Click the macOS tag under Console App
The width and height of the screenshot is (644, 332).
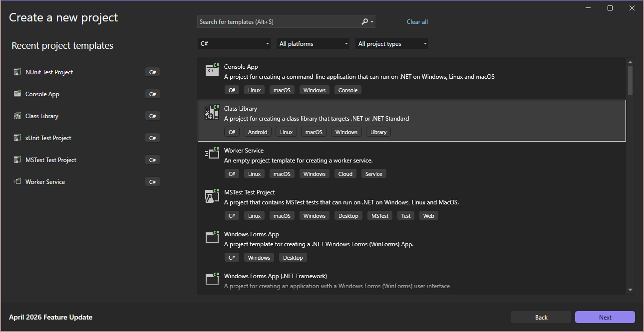tap(282, 90)
